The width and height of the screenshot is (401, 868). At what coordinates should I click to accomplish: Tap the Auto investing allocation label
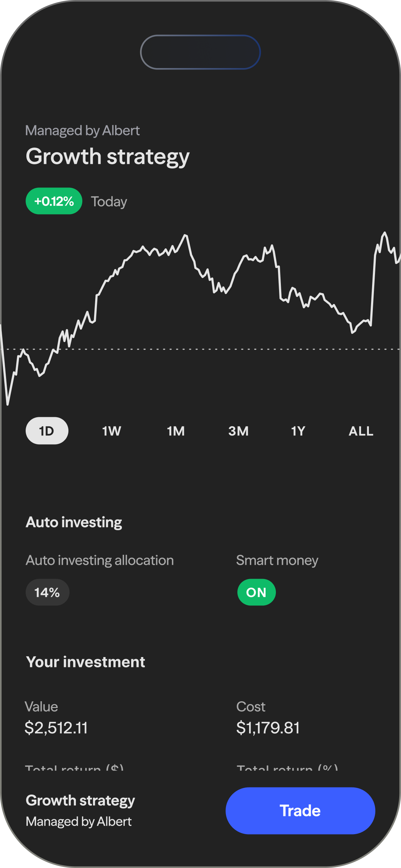coord(99,560)
